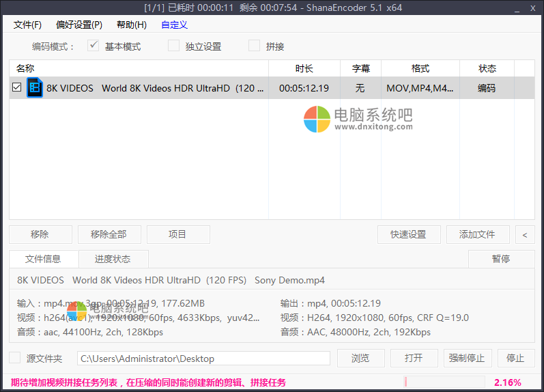Click the 移除 button
This screenshot has height=392, width=544.
[40, 234]
